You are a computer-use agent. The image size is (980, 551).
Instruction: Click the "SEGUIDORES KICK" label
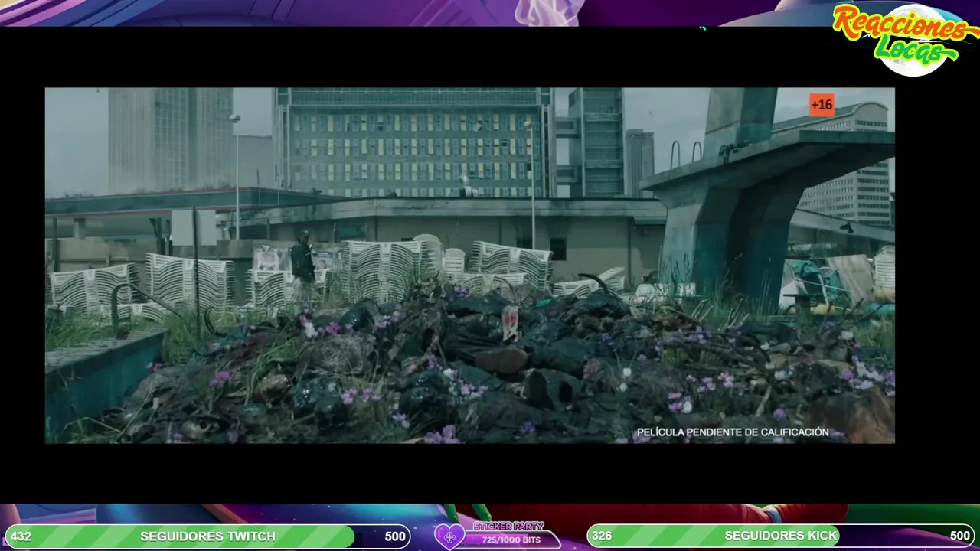[x=781, y=536]
